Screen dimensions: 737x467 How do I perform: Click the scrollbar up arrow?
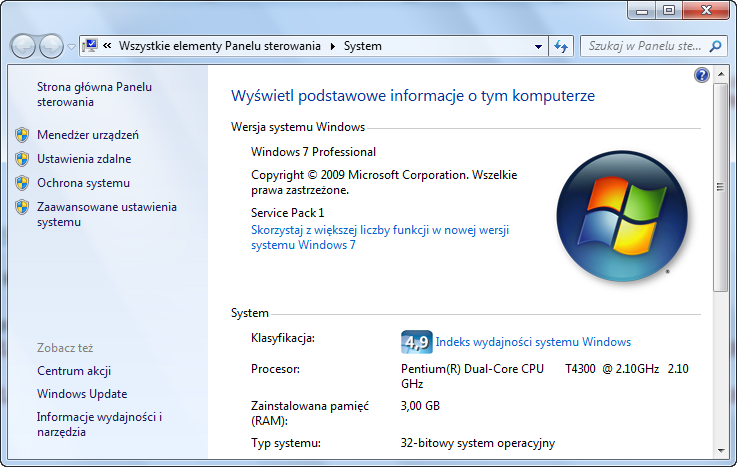(721, 74)
